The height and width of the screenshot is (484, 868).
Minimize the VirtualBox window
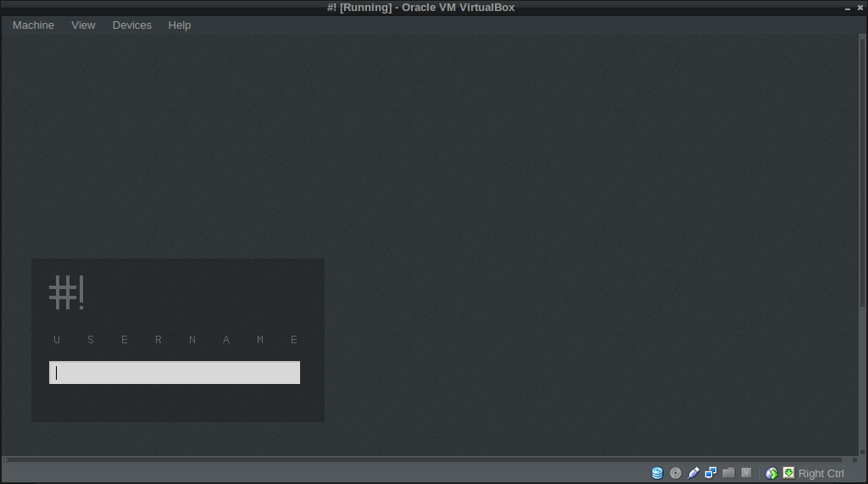(x=848, y=8)
